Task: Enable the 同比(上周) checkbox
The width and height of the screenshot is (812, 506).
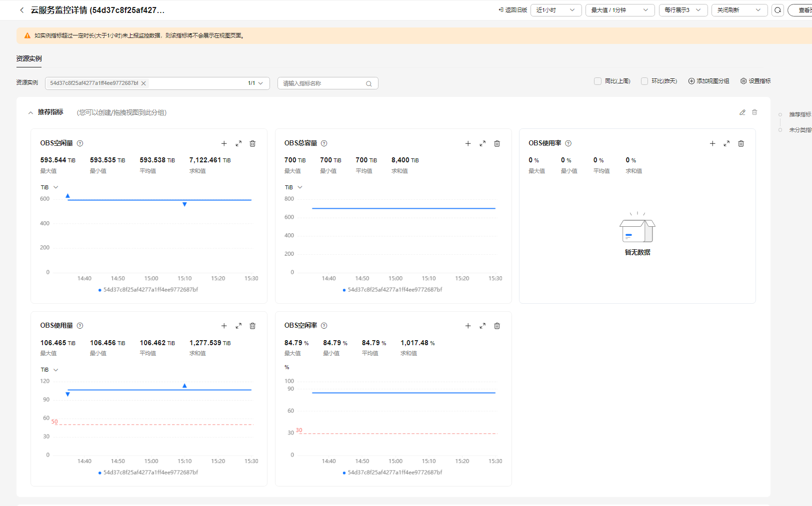Action: [597, 81]
